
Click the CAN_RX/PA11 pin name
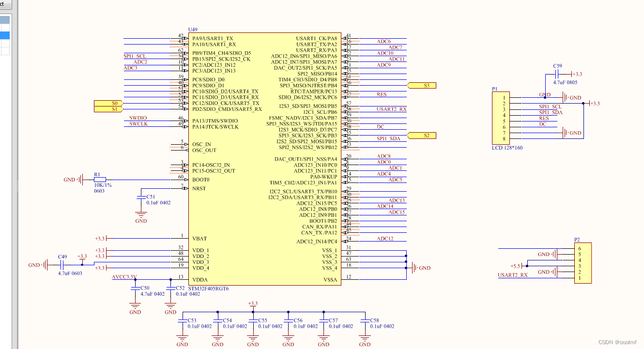[320, 227]
